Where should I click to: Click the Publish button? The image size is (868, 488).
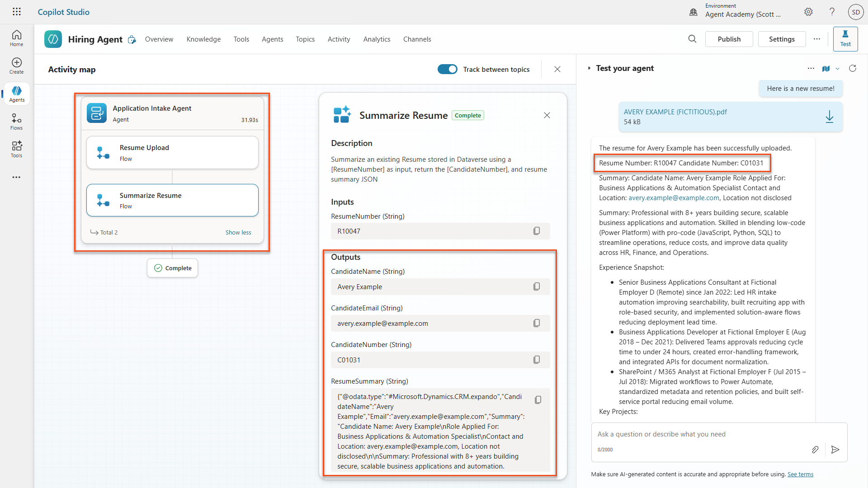pos(729,39)
